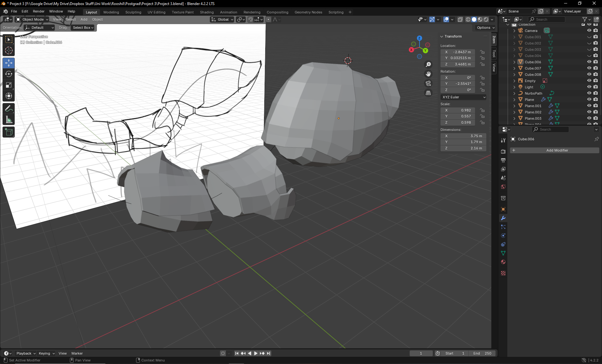Toggle visibility of Light object
Image resolution: width=602 pixels, height=364 pixels.
(x=589, y=87)
